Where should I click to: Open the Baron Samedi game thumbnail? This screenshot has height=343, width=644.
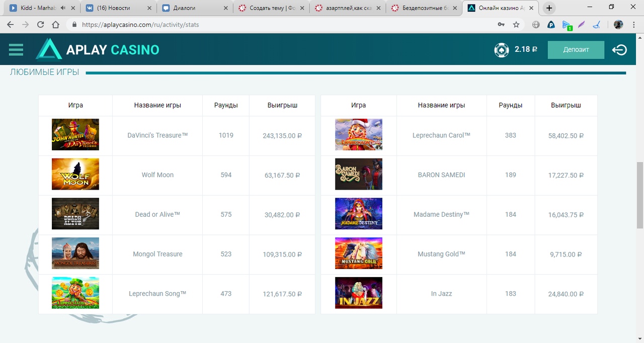coord(359,174)
